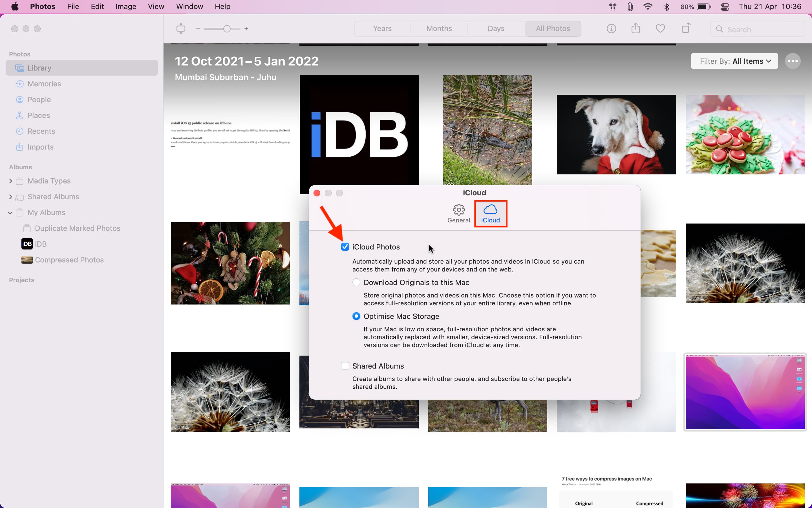Click the Rotate icon in toolbar
The height and width of the screenshot is (508, 812).
click(x=686, y=28)
